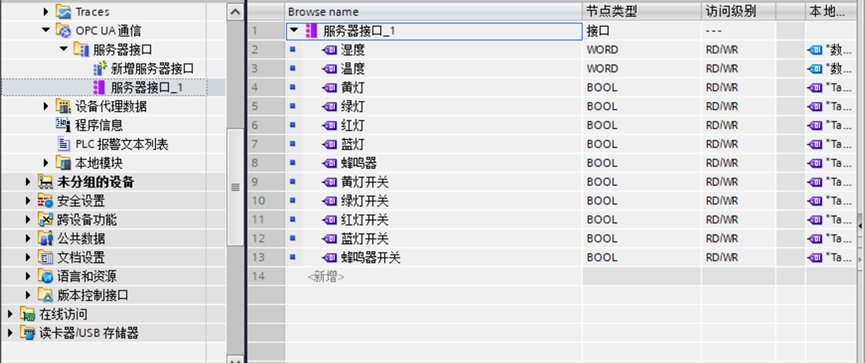Click the purple 服务器接口_1 icon in tree

click(x=99, y=88)
